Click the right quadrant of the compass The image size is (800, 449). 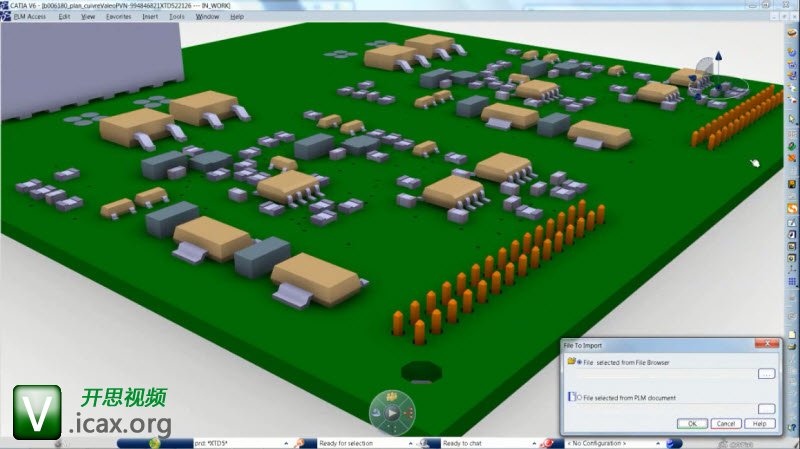click(408, 413)
